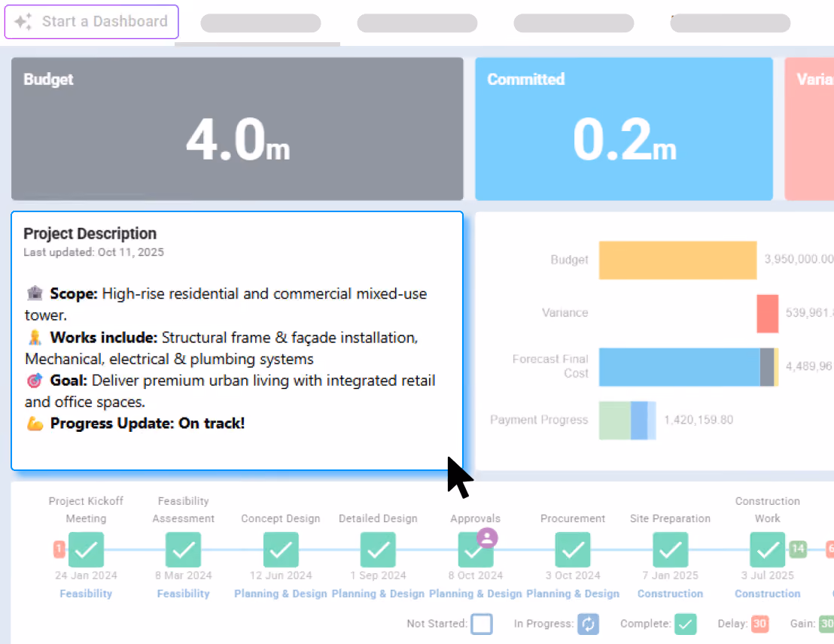This screenshot has height=644, width=834.
Task: Toggle Concept Design milestone checkmark
Action: tap(281, 549)
